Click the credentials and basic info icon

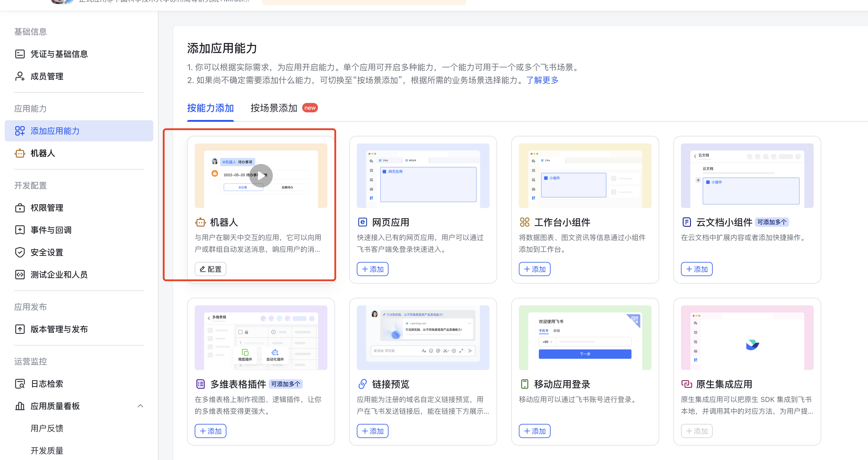pos(20,54)
